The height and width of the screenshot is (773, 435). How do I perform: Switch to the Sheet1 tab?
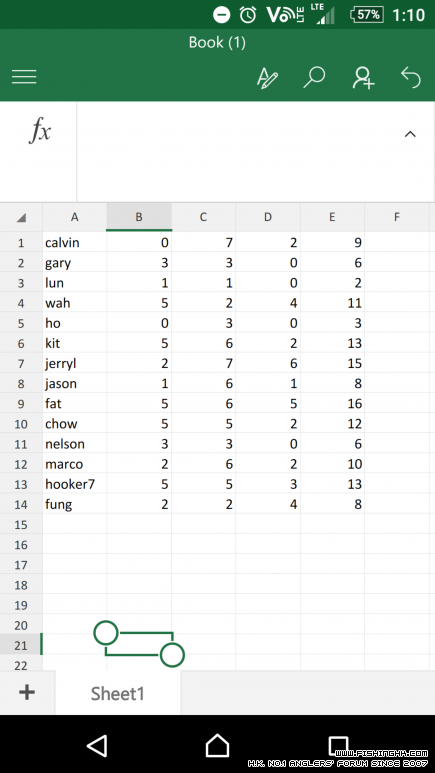pyautogui.click(x=117, y=694)
